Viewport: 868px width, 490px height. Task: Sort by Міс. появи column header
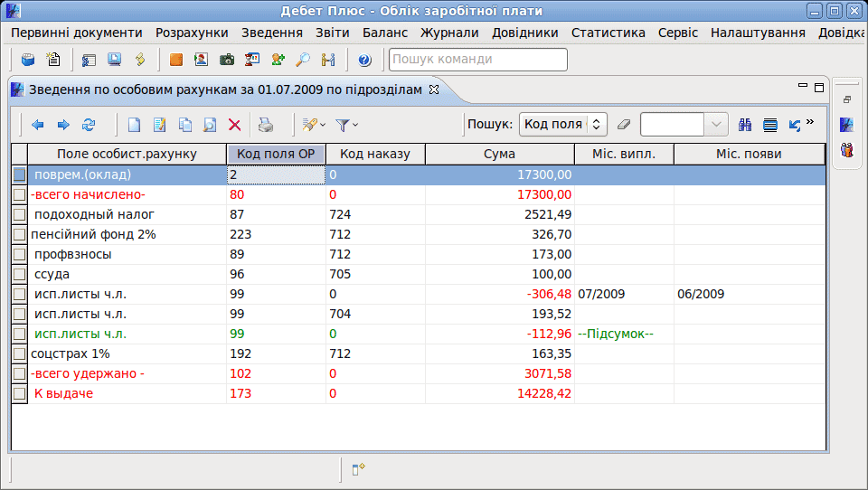(749, 154)
